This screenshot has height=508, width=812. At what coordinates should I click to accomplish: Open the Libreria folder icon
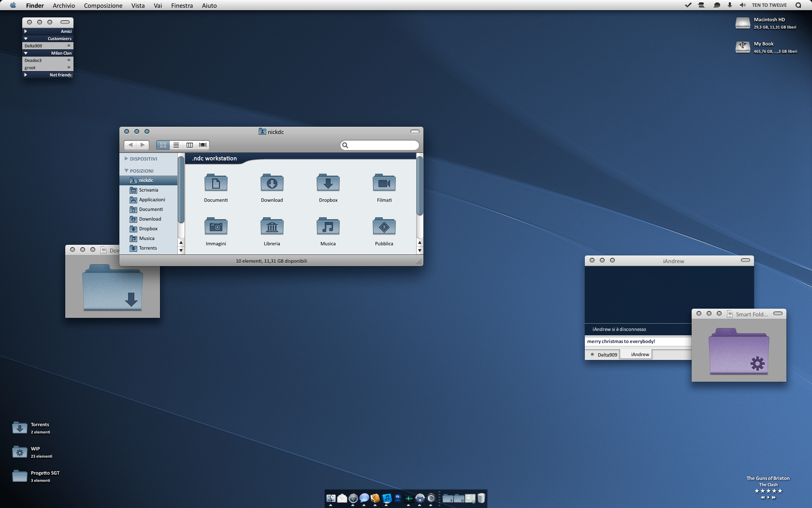point(272,226)
